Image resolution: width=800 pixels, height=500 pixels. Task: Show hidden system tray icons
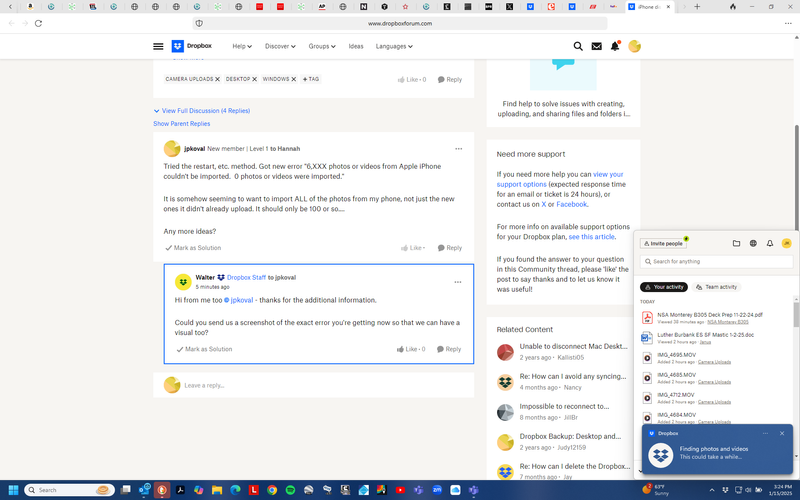point(712,490)
